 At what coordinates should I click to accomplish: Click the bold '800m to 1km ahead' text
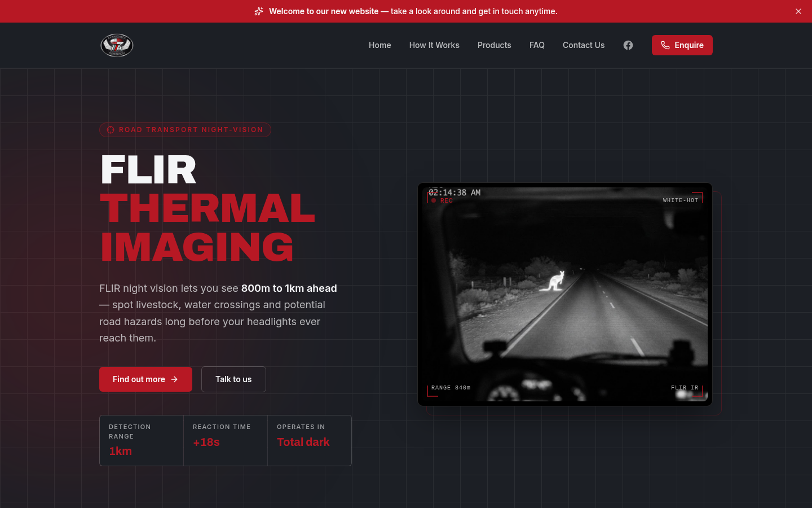[289, 288]
